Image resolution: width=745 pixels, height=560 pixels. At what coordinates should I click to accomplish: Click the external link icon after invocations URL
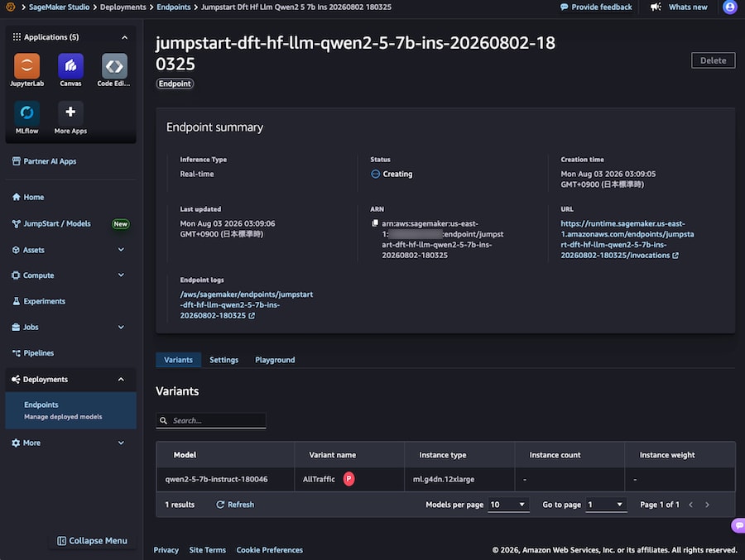(675, 256)
